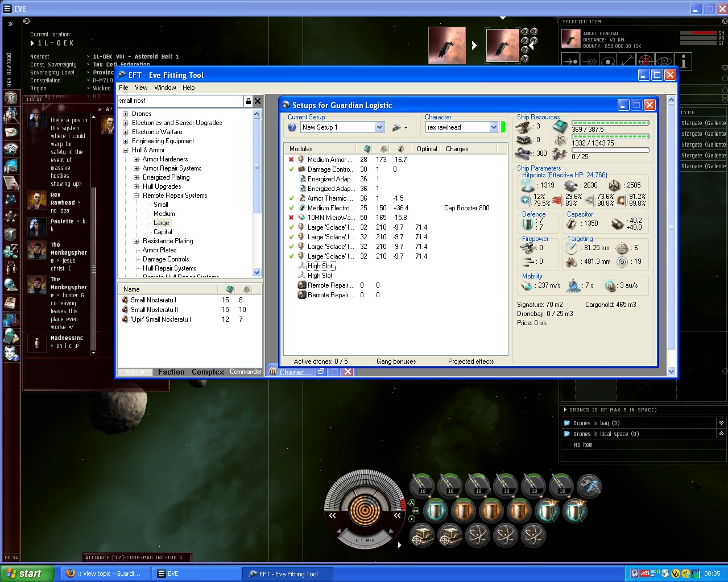Expand the Armor Hardeners tree node
This screenshot has height=582, width=728.
click(136, 159)
